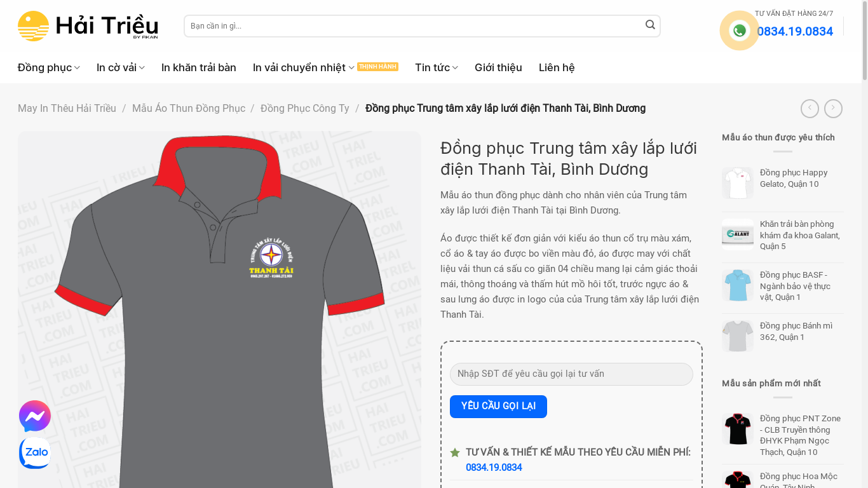Click 'Mẫu sản phẩm mới nhất' heading
868x488 pixels.
pos(771,384)
